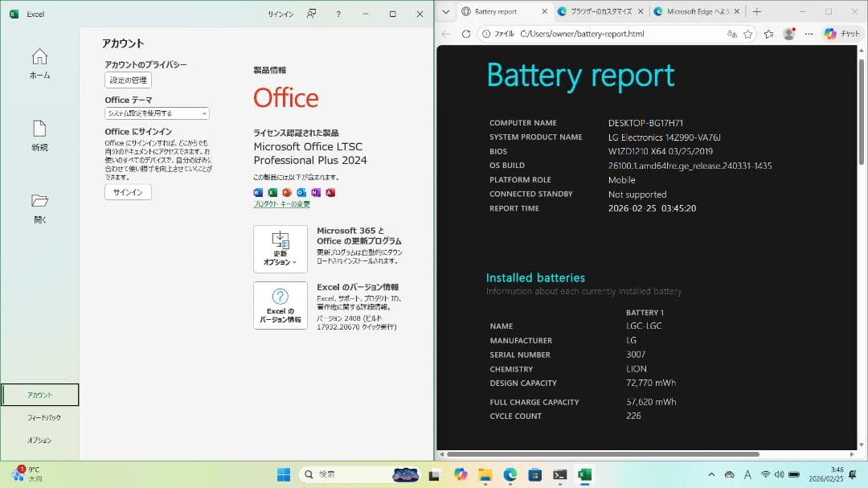
Task: Click the IME A input indicator
Action: (x=748, y=474)
